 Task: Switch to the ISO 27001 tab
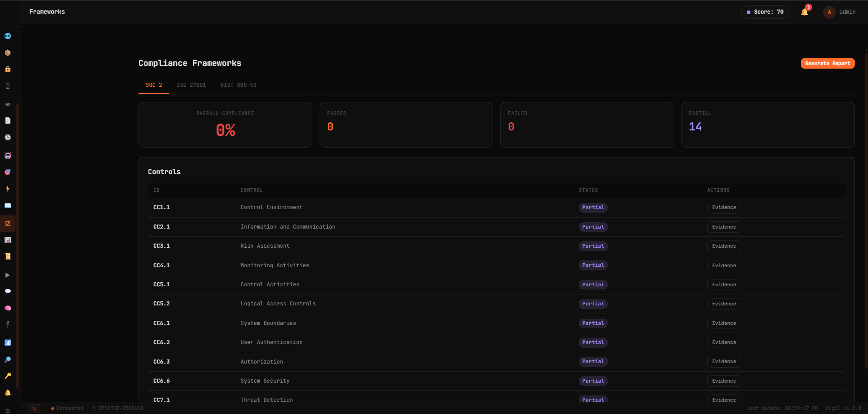191,85
